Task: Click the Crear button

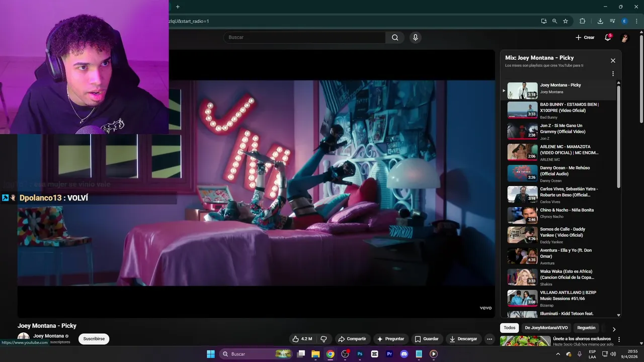Action: tap(585, 37)
